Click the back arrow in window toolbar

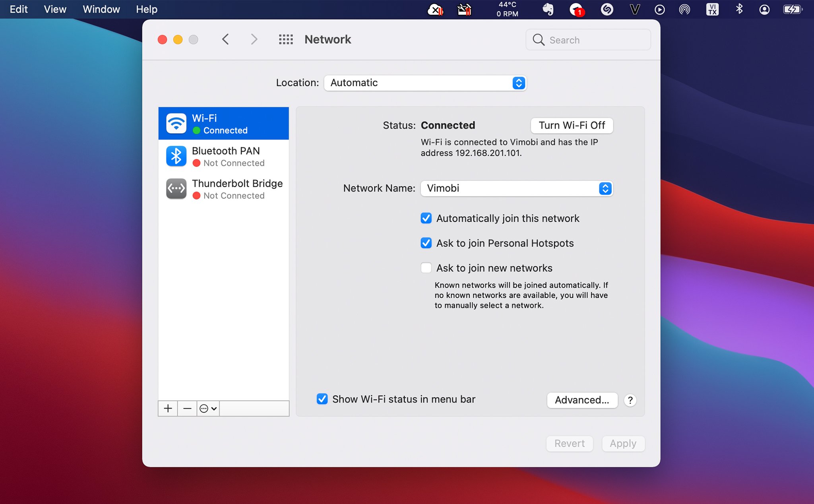[x=225, y=39]
